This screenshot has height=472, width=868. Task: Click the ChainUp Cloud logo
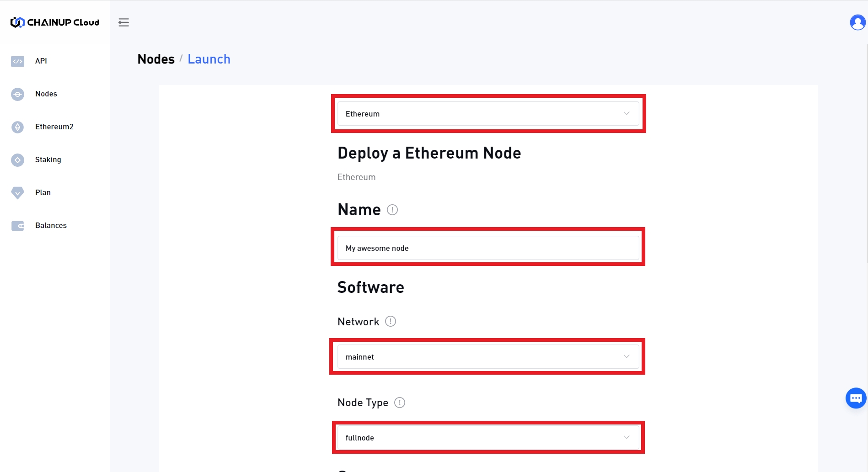point(55,22)
